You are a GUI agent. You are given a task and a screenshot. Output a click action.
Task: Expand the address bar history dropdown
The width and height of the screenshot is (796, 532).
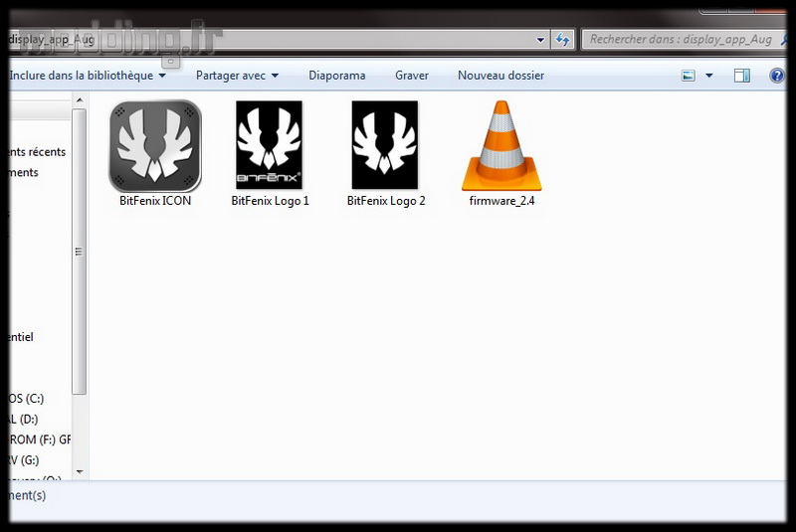point(540,40)
